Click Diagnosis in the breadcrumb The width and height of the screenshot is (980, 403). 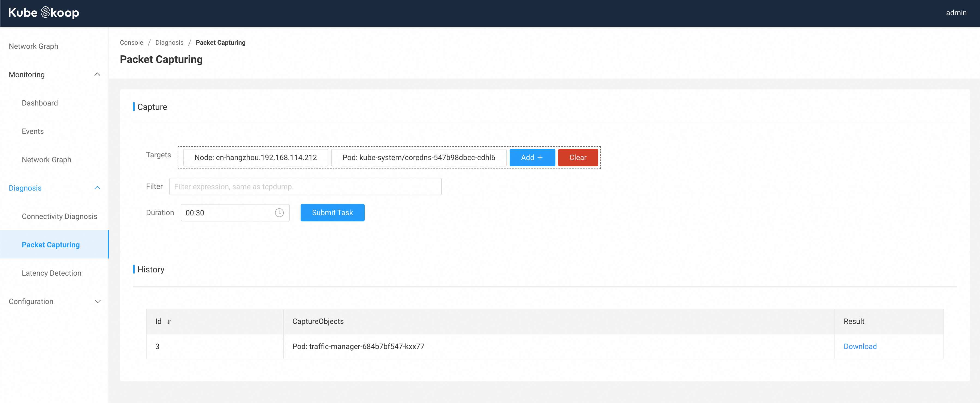click(169, 43)
